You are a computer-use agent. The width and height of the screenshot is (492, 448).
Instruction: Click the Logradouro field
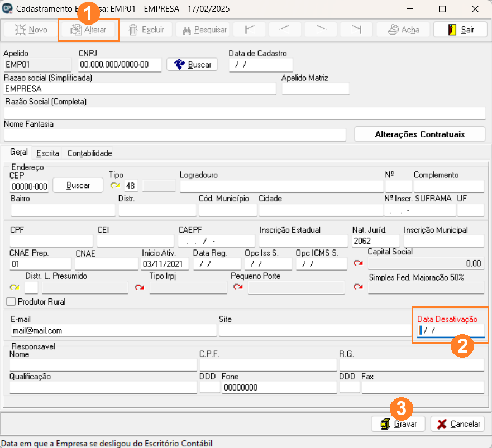click(282, 186)
